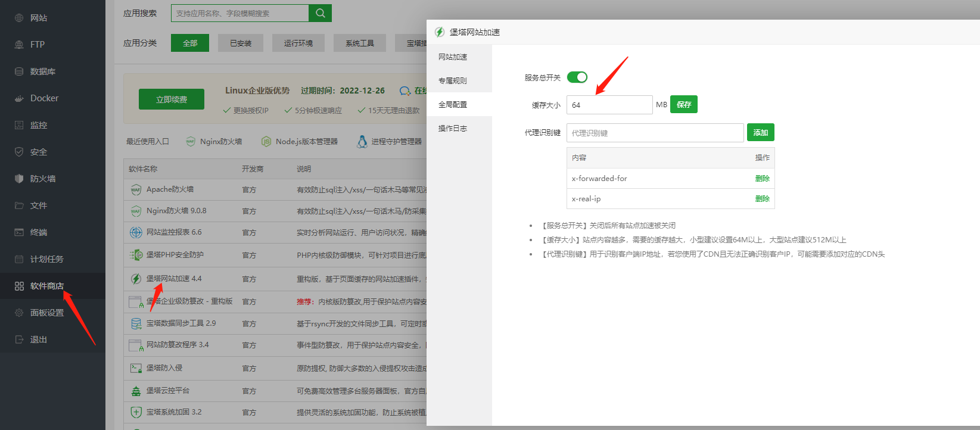Click the 代理识别键 input field

coord(655,133)
